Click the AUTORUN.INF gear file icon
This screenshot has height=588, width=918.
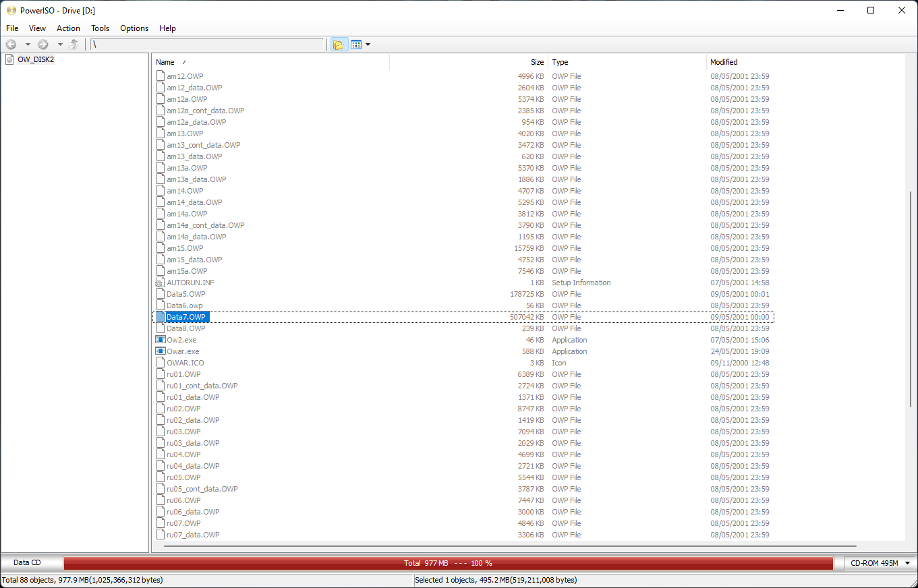[x=160, y=283]
